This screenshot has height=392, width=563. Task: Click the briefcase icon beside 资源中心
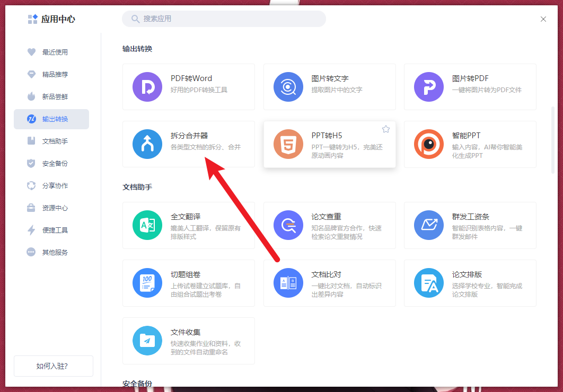tap(31, 208)
